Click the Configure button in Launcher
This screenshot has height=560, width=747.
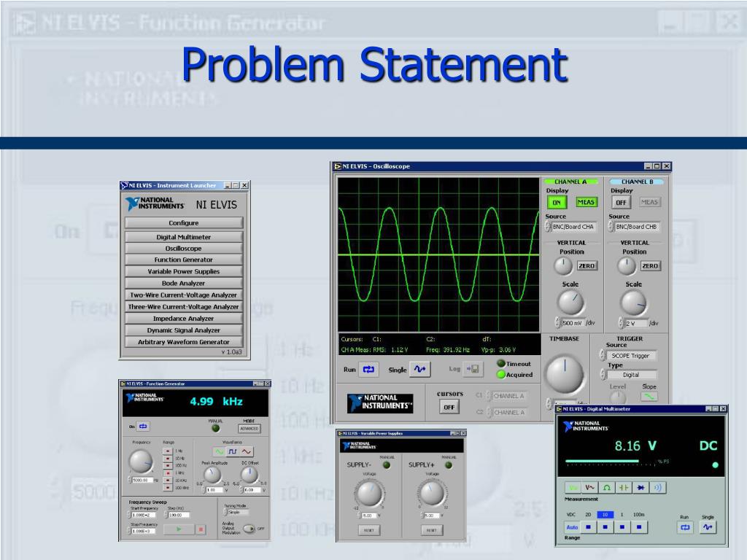[x=183, y=223]
